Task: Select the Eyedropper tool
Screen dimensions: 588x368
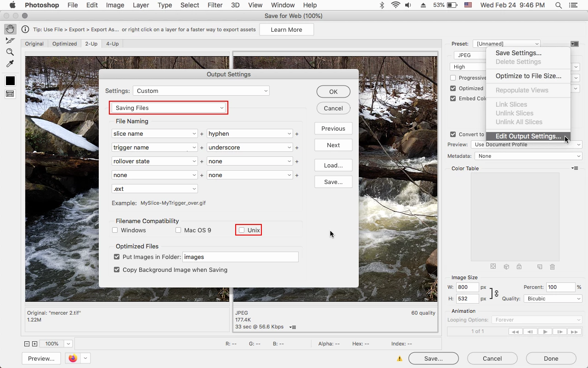Action: tap(10, 63)
